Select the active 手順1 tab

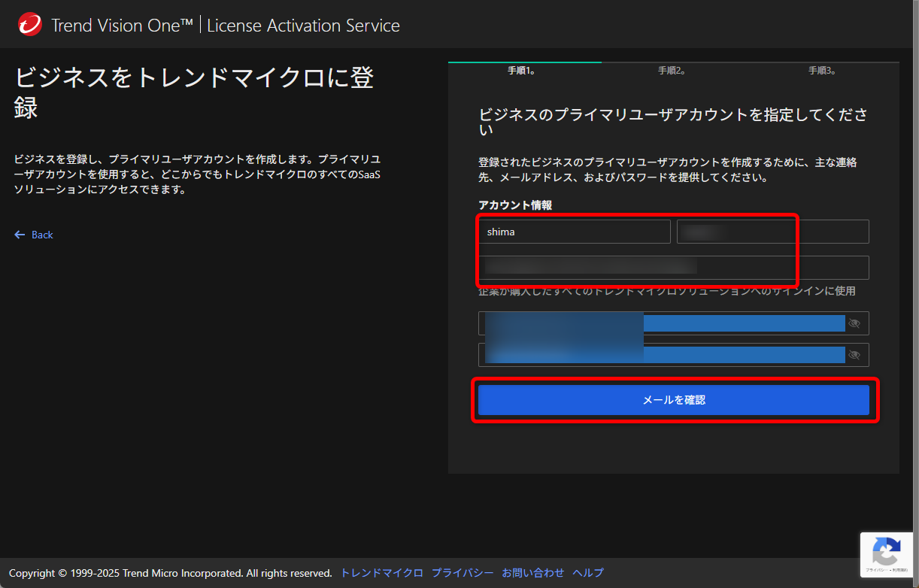[x=524, y=69]
